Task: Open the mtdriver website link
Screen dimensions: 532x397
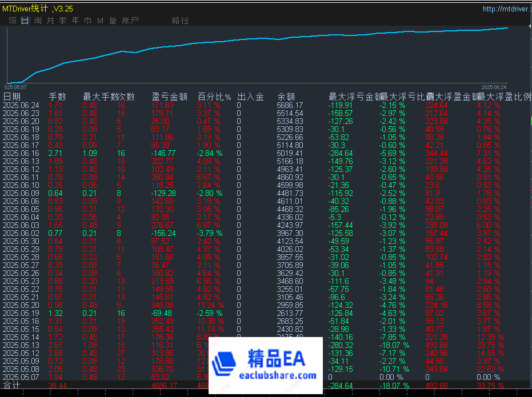Action: tap(505, 9)
